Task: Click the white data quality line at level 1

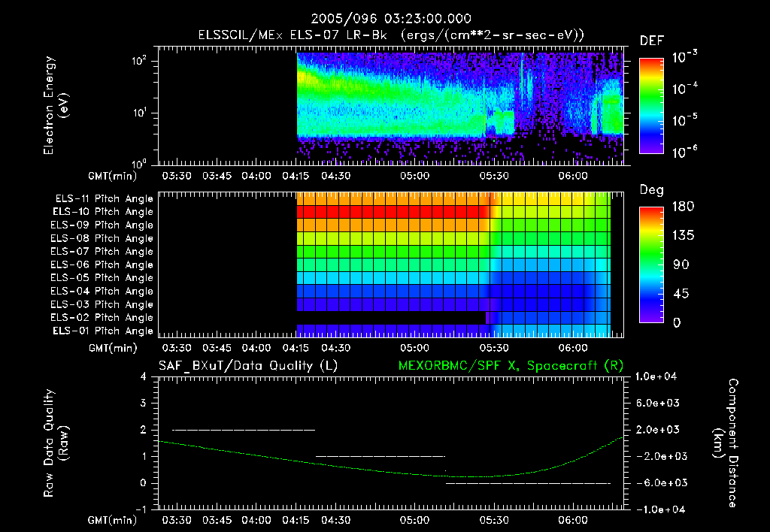Action: (380, 456)
